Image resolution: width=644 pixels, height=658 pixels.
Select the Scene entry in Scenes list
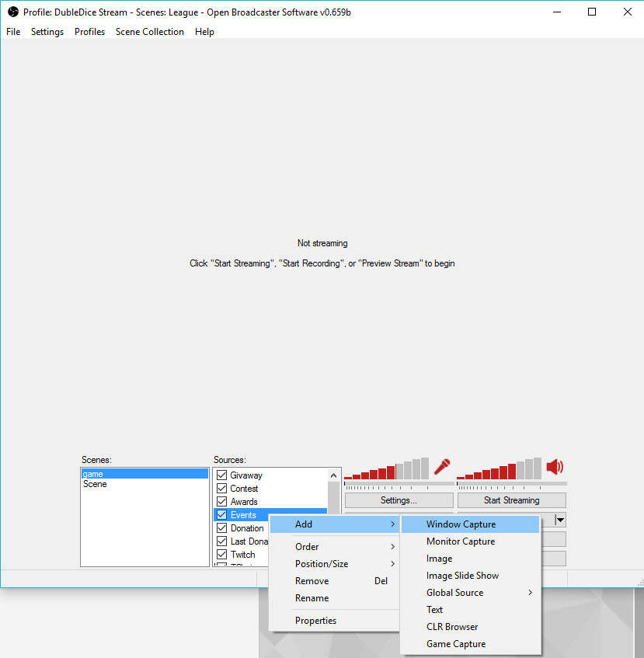(144, 484)
